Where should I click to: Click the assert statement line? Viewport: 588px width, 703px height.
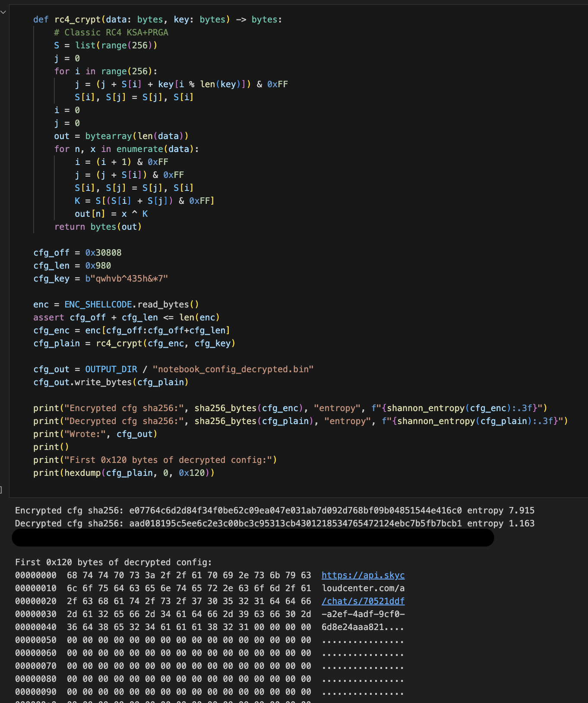point(126,317)
